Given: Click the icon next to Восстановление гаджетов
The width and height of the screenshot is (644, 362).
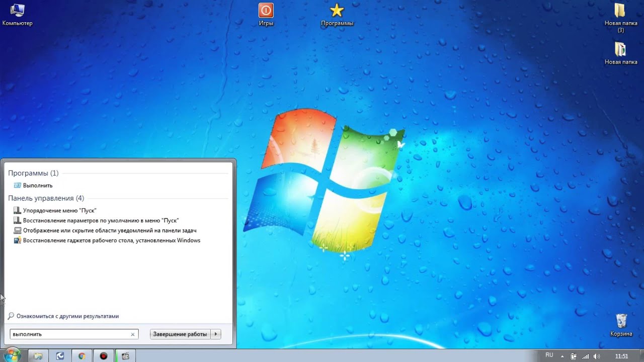Looking at the screenshot, I should click(18, 240).
